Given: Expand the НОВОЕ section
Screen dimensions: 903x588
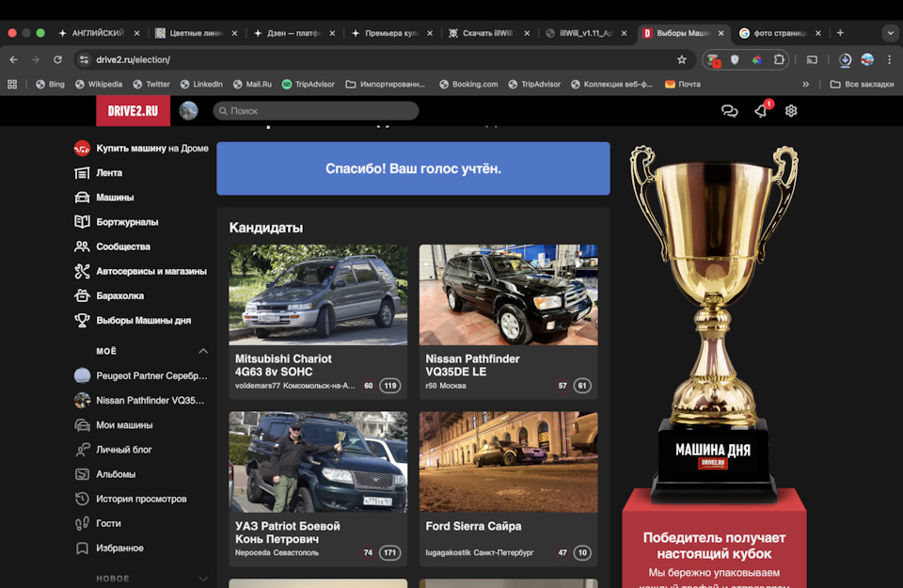Looking at the screenshot, I should [203, 579].
